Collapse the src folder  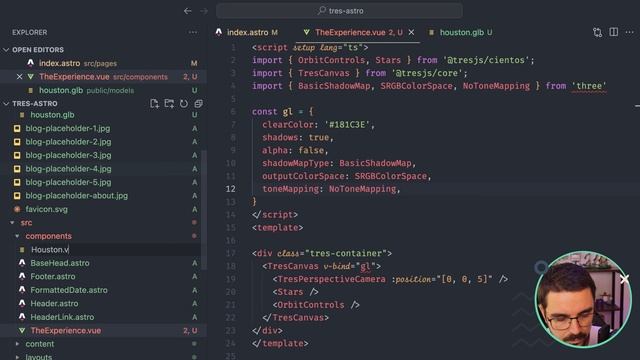click(101, 223)
